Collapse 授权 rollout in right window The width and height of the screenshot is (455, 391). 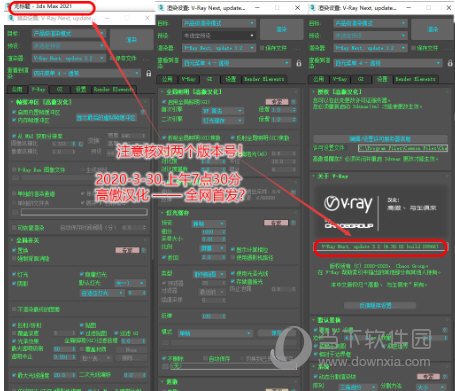pos(313,92)
